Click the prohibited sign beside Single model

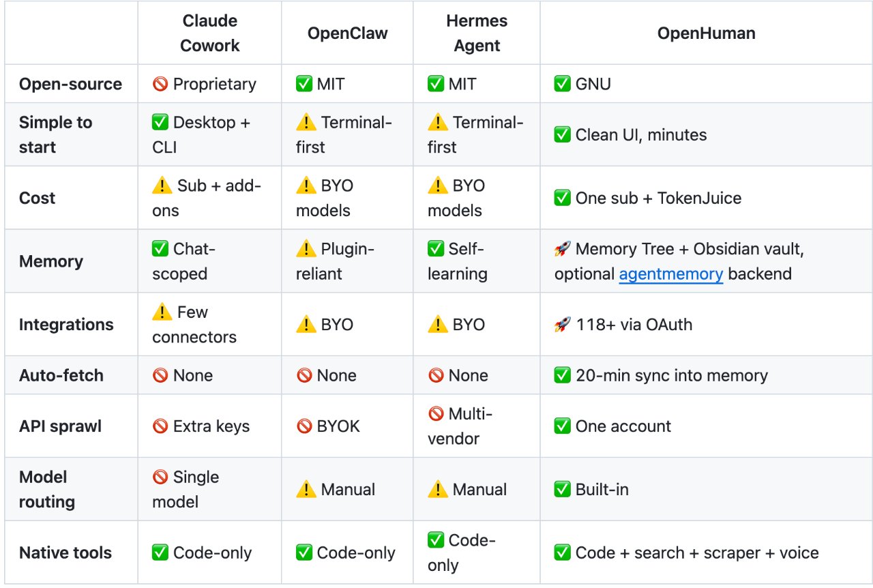coord(160,477)
